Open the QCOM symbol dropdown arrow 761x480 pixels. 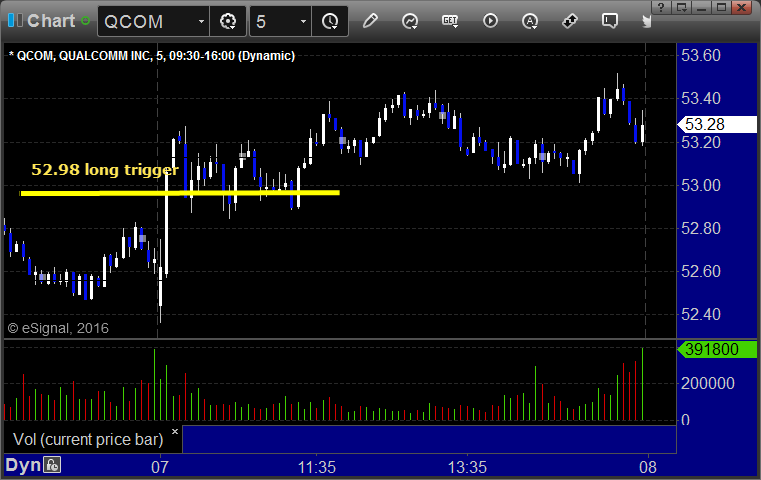[201, 21]
